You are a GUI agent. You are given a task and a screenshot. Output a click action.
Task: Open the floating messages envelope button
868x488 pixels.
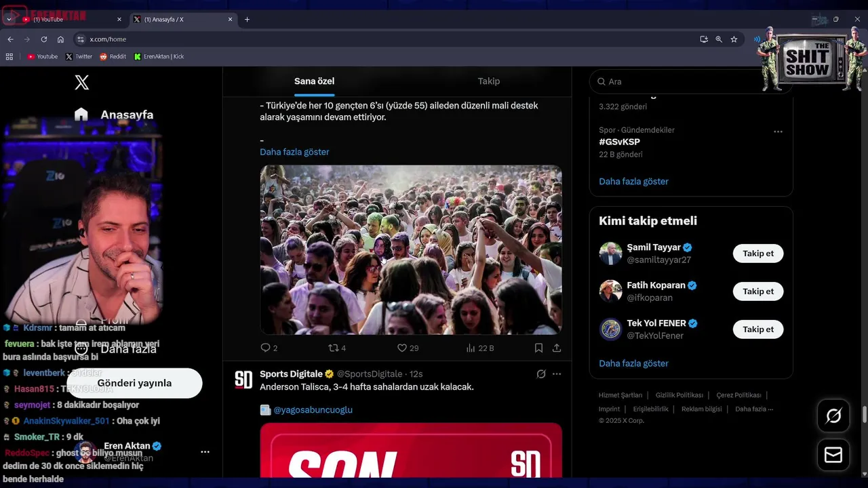[833, 455]
